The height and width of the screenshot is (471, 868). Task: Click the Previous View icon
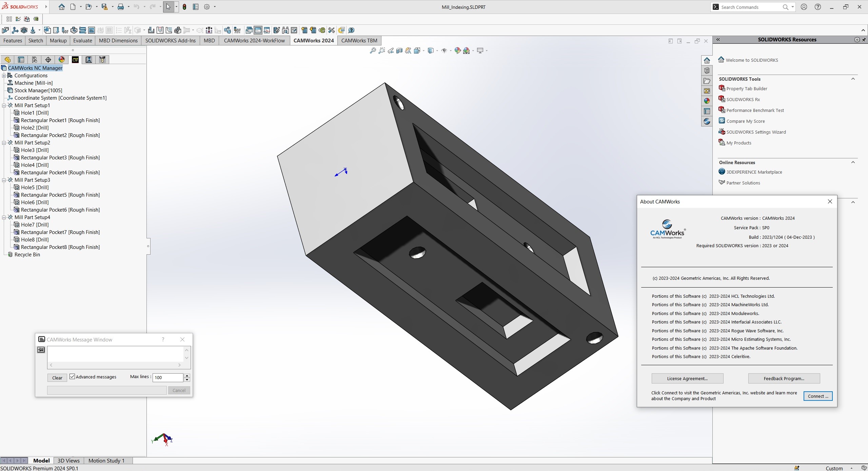[x=391, y=51]
